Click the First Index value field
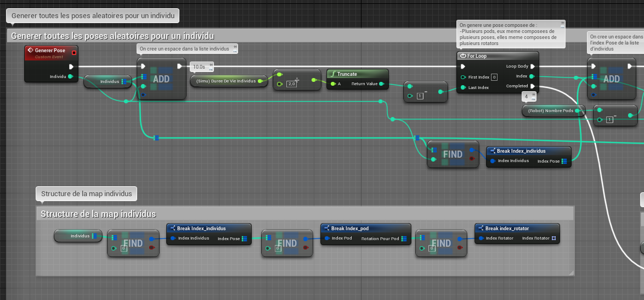The image size is (644, 300). [x=494, y=77]
